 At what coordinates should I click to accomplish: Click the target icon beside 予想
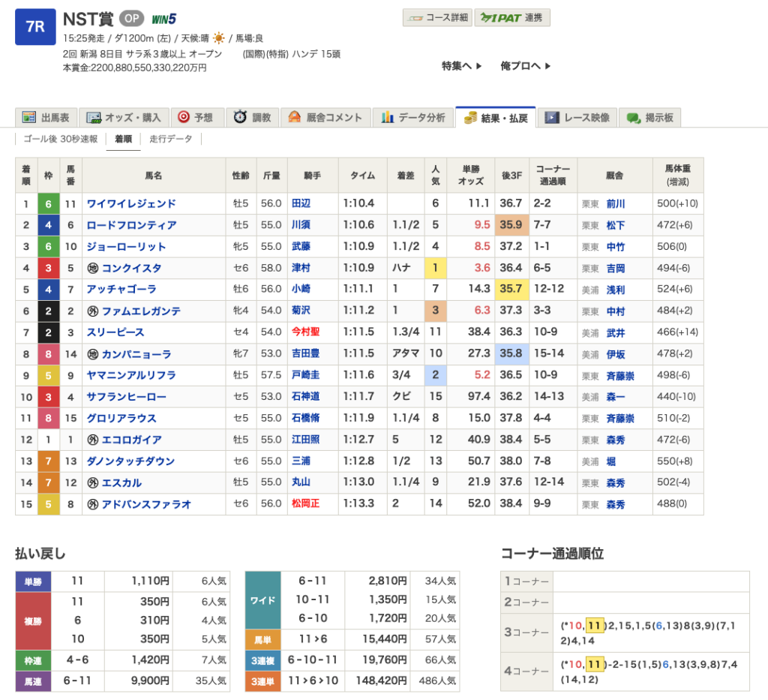(x=184, y=117)
